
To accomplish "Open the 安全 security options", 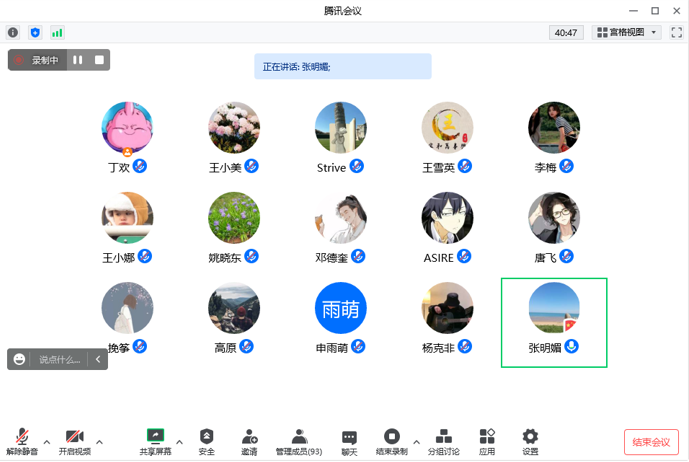I will click(206, 441).
